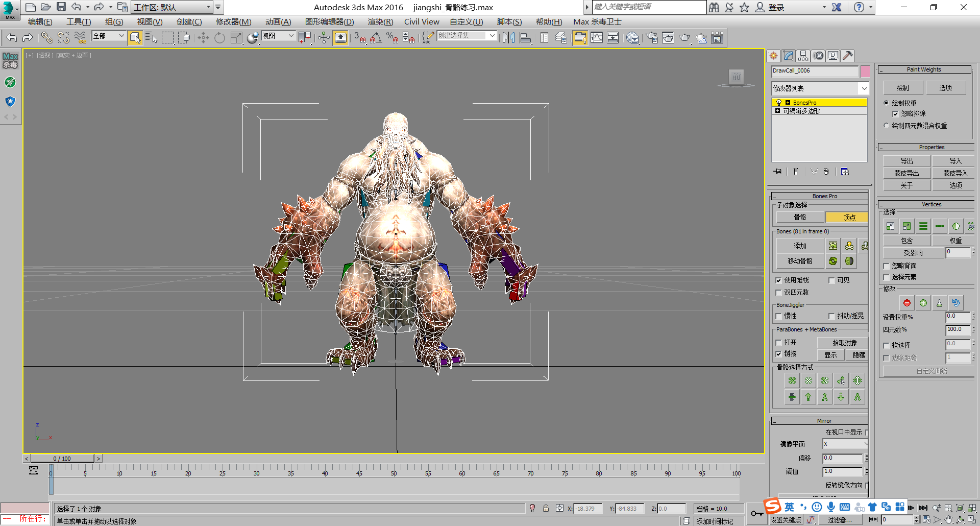Click the 设置关键点 button
Image resolution: width=980 pixels, height=526 pixels.
[786, 520]
